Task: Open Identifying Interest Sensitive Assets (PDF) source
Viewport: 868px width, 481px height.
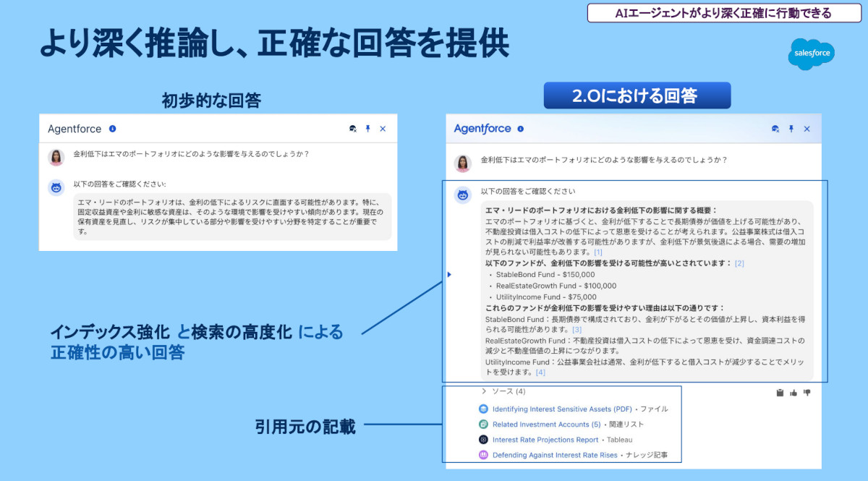Action: (562, 409)
